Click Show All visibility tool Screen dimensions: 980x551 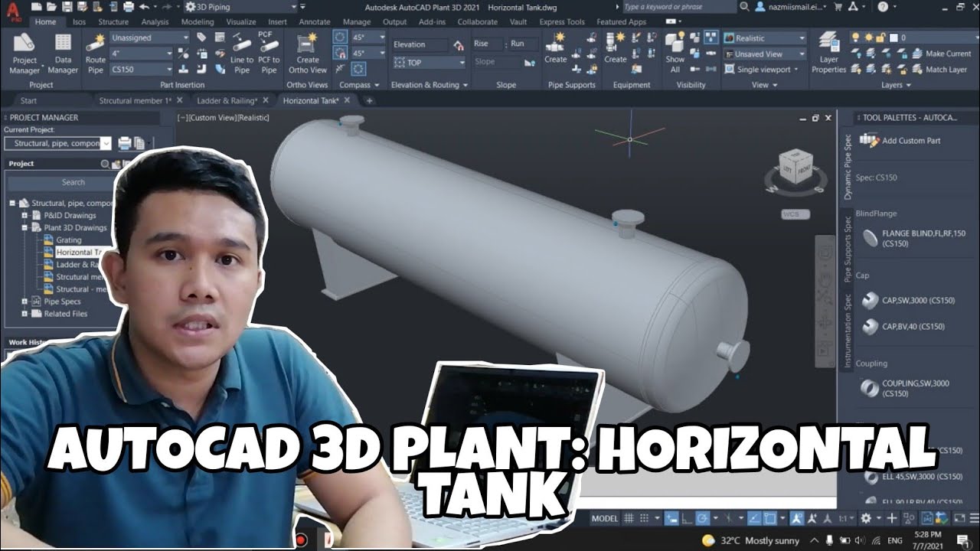click(675, 53)
